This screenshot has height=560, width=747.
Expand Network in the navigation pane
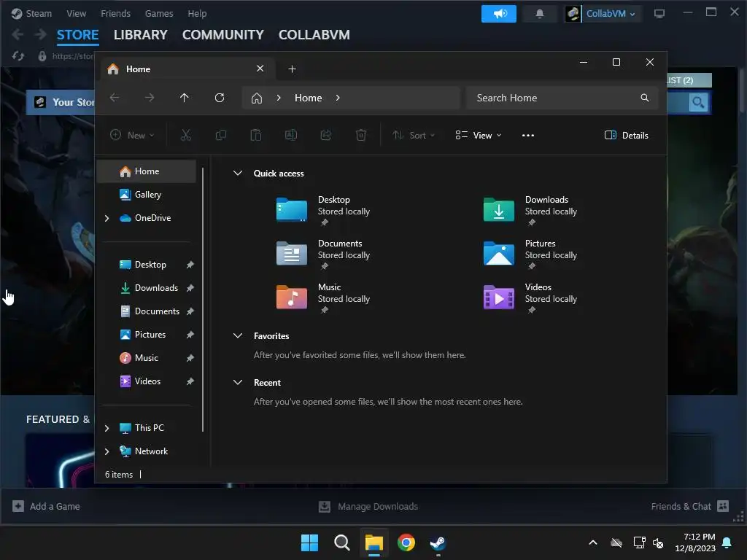tap(107, 451)
